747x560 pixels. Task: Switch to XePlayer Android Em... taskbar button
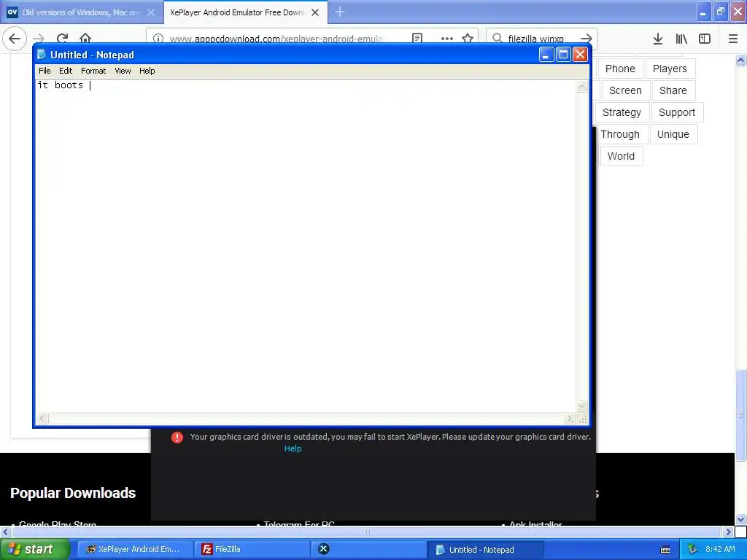click(135, 549)
